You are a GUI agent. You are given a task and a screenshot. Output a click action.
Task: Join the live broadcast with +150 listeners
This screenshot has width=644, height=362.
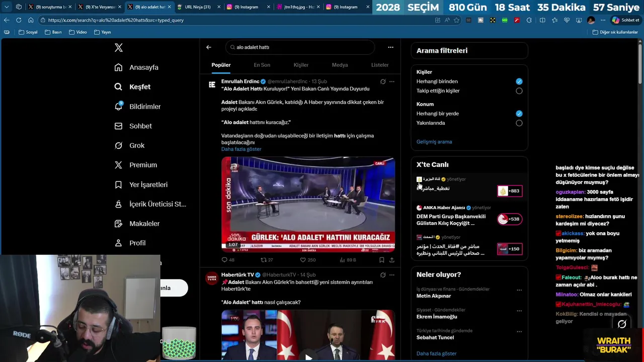tap(510, 249)
